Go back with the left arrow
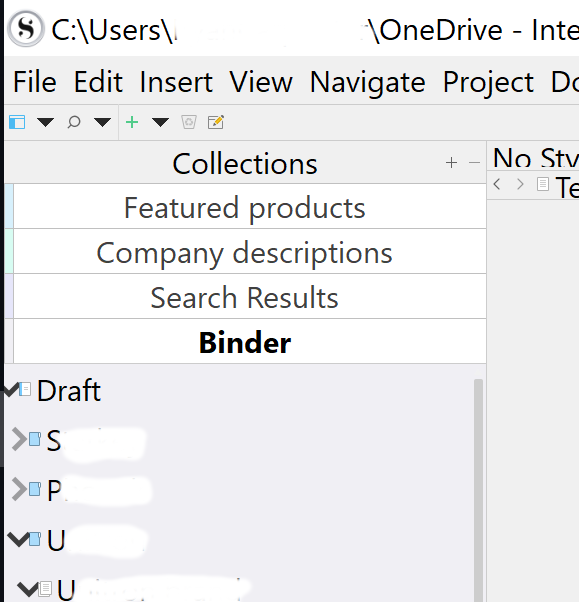This screenshot has width=579, height=602. point(497,184)
